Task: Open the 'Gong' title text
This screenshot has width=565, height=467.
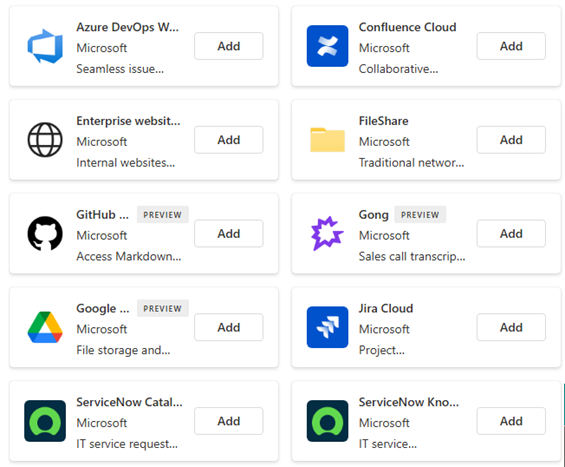Action: pos(374,215)
